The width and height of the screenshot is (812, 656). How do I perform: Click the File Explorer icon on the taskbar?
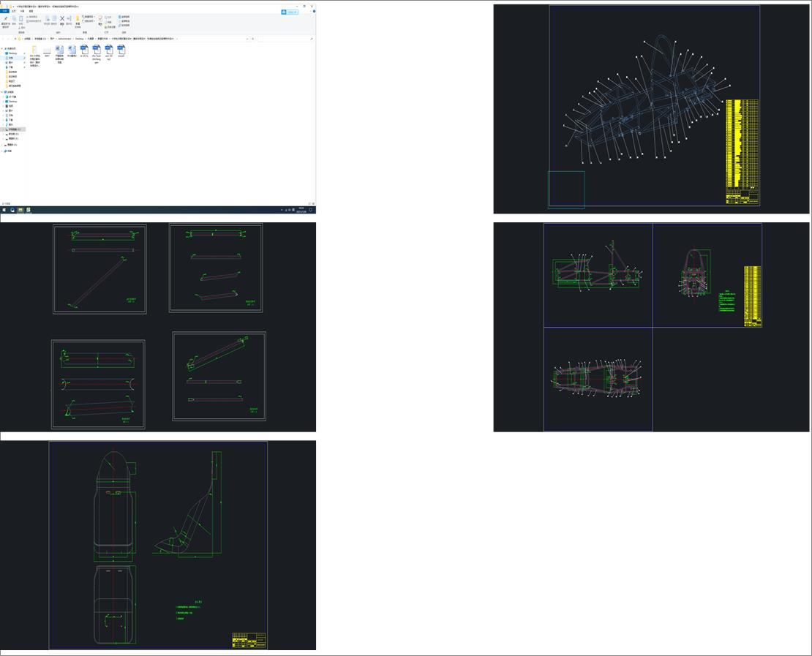pyautogui.click(x=20, y=210)
